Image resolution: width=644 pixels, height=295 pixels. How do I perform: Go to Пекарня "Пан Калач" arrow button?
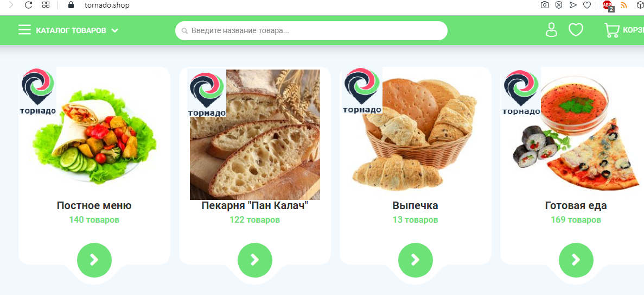click(255, 260)
